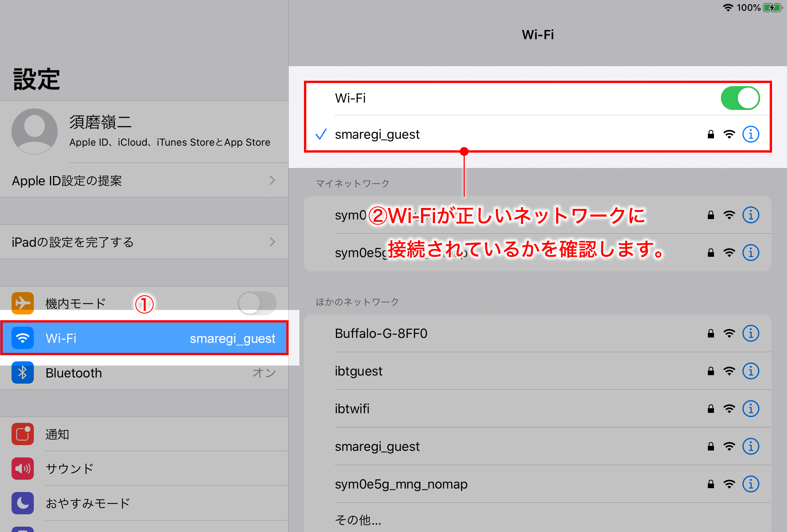This screenshot has height=532, width=787.
Task: Open info icon for ibtwifi
Action: point(750,409)
